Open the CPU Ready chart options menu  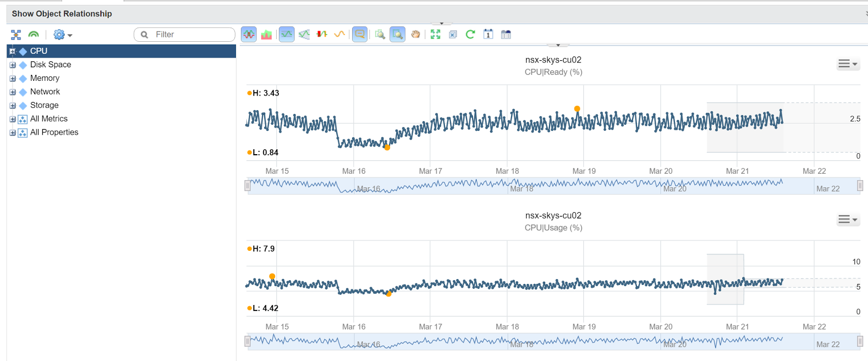[x=847, y=64]
